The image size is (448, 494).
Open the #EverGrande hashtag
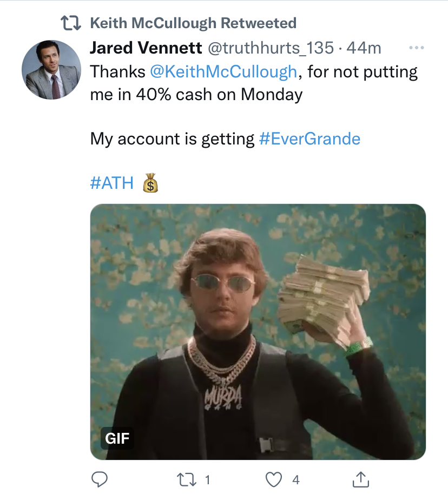coord(309,139)
